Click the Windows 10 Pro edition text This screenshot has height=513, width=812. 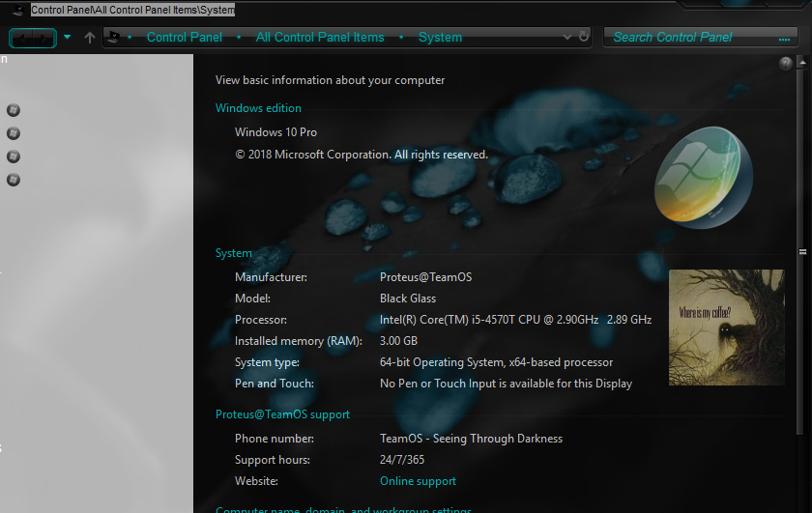pyautogui.click(x=275, y=132)
